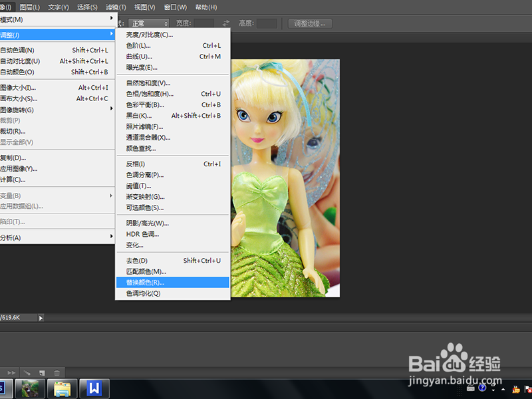Choose 亮度/对比度(C)... adjustment
The image size is (532, 399).
[173, 35]
